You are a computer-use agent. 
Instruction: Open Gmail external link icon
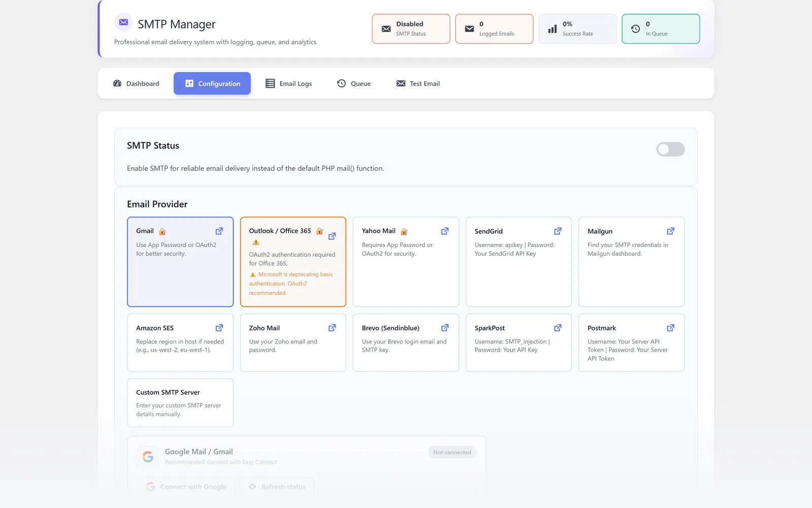[219, 231]
